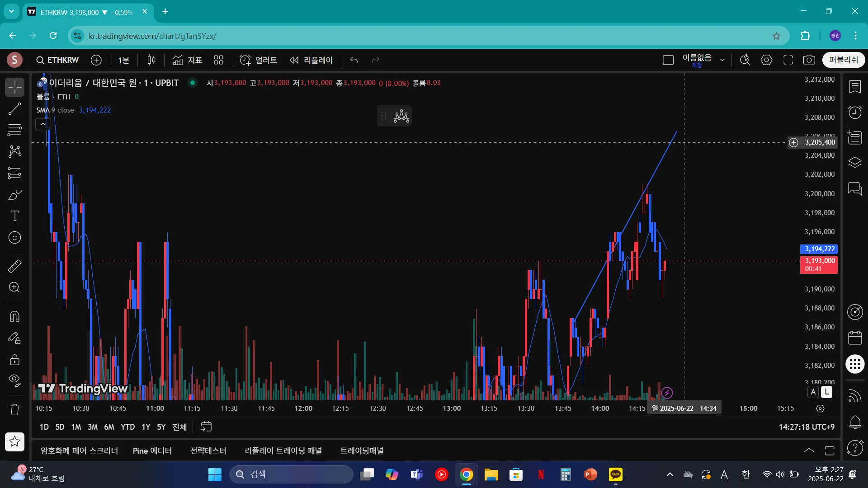Screen dimensions: 868x488
Task: Toggle lock all drawing tools
Action: click(14, 360)
